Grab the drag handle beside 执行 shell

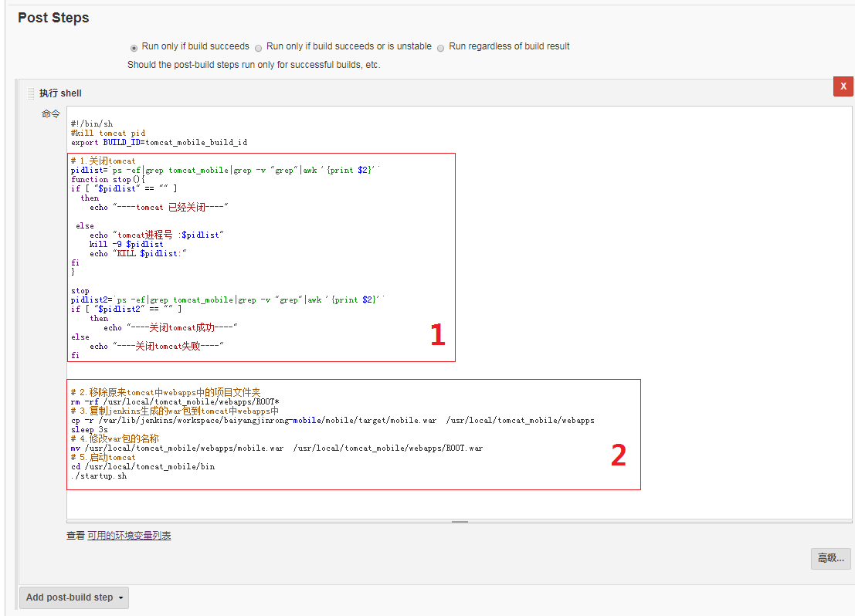[x=31, y=93]
